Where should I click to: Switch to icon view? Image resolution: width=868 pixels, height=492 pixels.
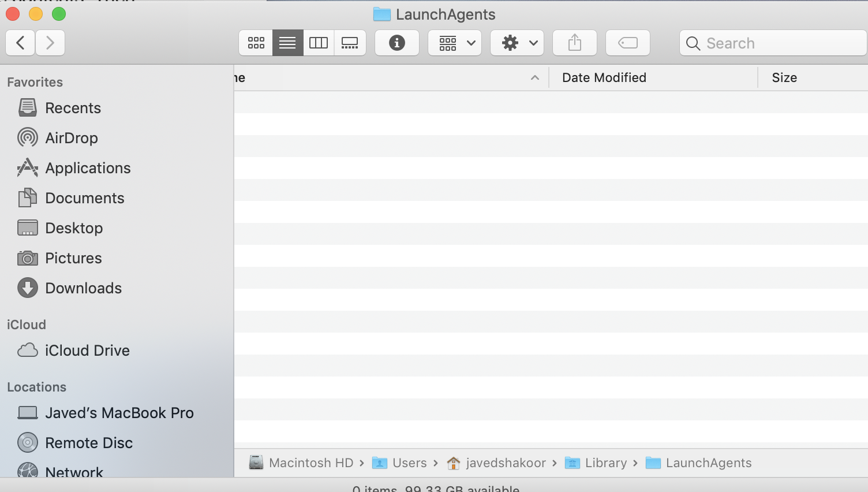coord(256,43)
